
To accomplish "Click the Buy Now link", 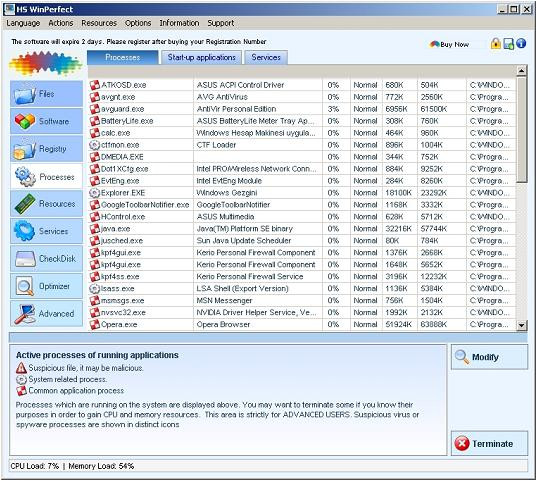I will [x=449, y=44].
